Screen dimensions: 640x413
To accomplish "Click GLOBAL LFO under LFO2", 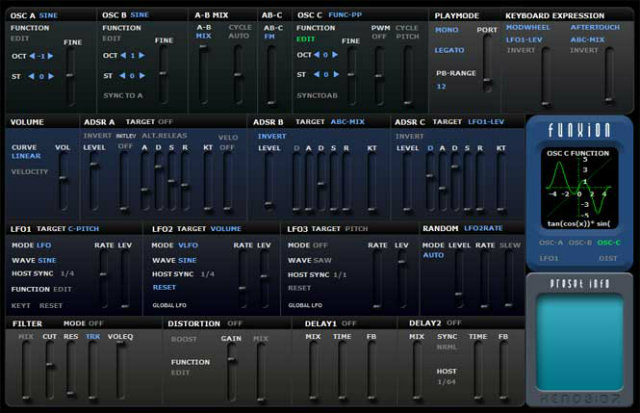I will pos(169,305).
